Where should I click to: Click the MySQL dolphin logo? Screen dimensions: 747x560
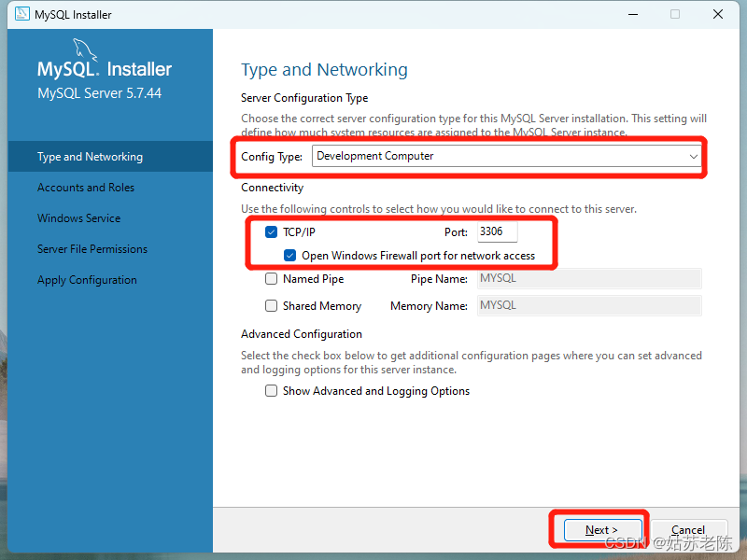(x=85, y=50)
